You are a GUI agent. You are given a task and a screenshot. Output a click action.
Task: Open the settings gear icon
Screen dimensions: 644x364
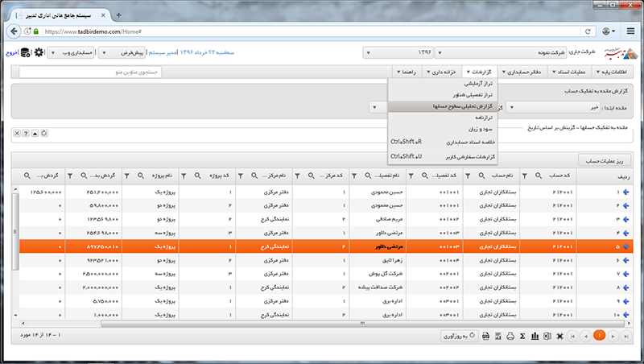click(x=38, y=53)
